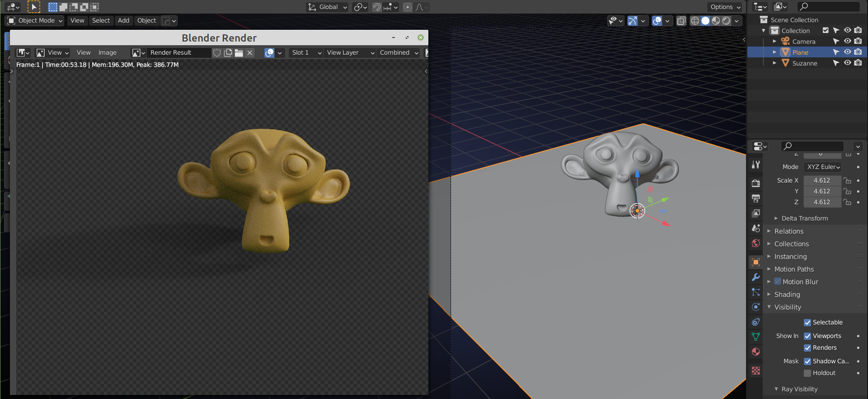Open the Render properties tab
The height and width of the screenshot is (399, 868).
click(755, 183)
